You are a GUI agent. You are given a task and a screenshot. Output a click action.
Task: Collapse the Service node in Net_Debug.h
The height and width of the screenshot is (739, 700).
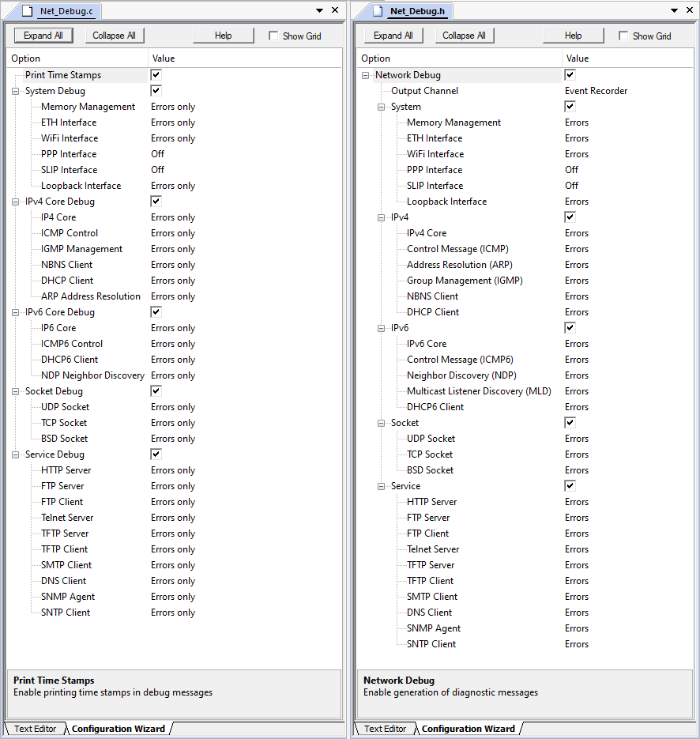pyautogui.click(x=381, y=486)
